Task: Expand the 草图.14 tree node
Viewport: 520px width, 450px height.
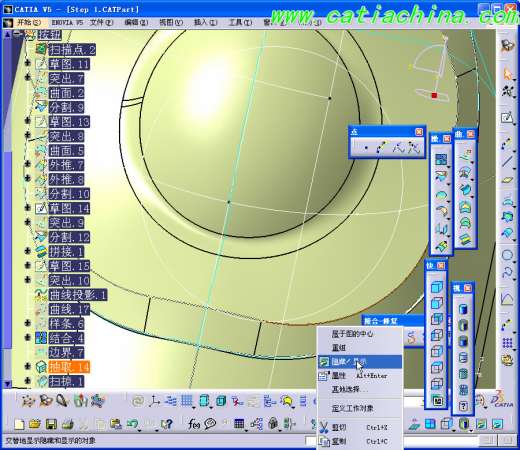Action: [x=27, y=207]
